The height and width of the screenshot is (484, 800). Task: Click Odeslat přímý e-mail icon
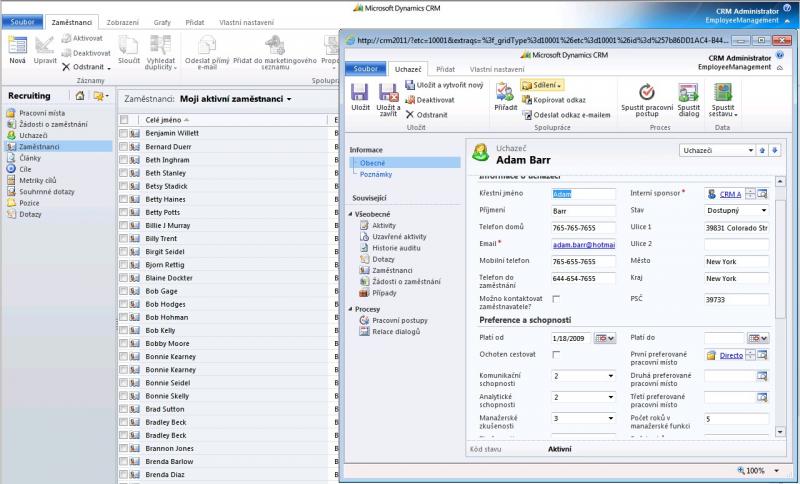pos(207,45)
